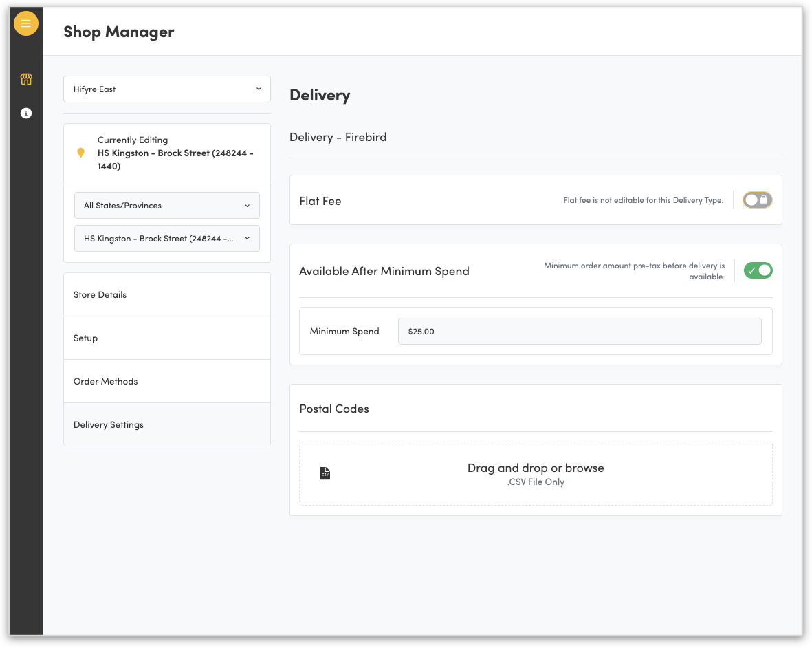Expand the All States/Provinces dropdown
Screen dimensions: 812x648
tap(167, 205)
